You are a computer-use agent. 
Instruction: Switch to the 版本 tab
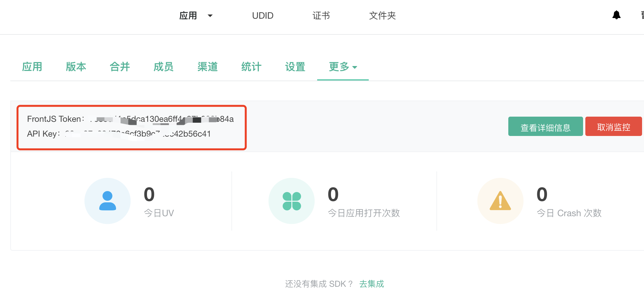click(x=76, y=67)
